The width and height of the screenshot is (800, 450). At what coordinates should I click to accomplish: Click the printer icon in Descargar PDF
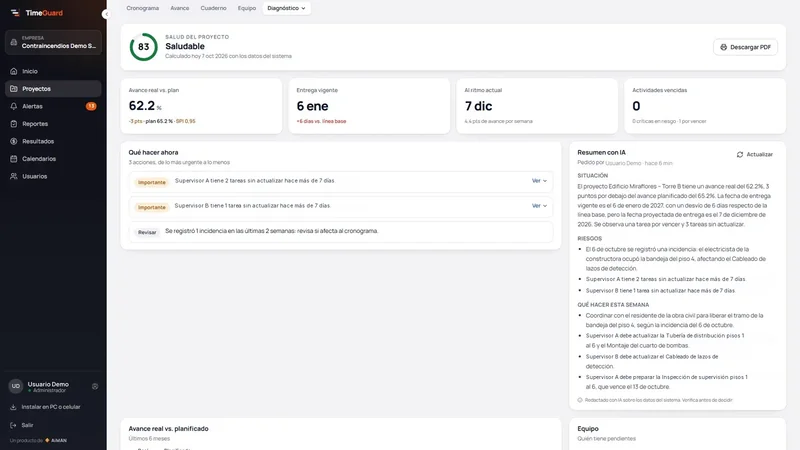(x=723, y=47)
